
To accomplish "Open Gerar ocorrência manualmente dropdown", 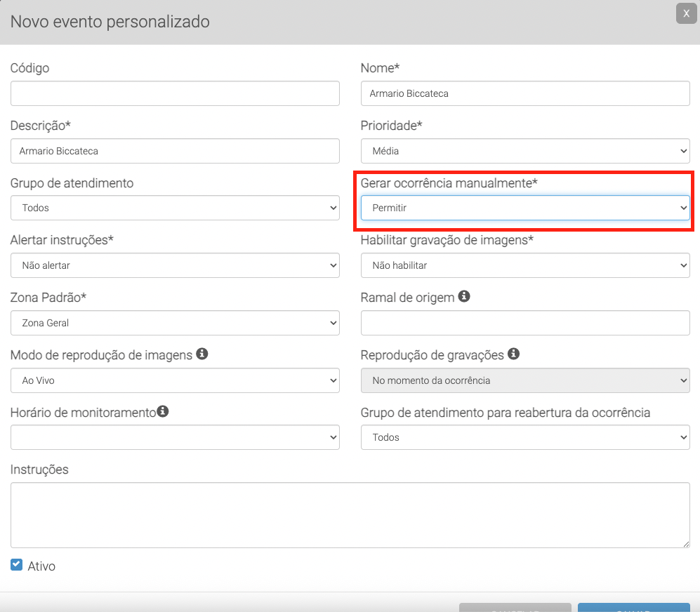I will [x=524, y=208].
